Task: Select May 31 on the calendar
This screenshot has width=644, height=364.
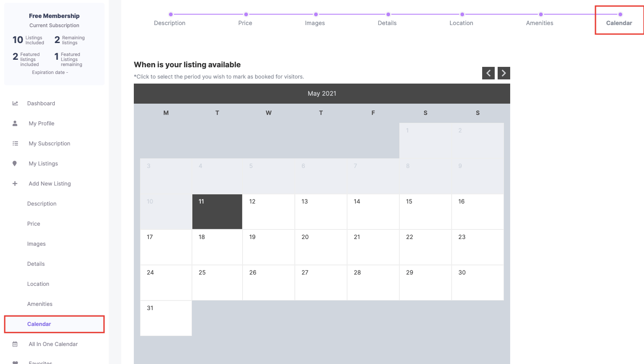Action: pos(166,318)
